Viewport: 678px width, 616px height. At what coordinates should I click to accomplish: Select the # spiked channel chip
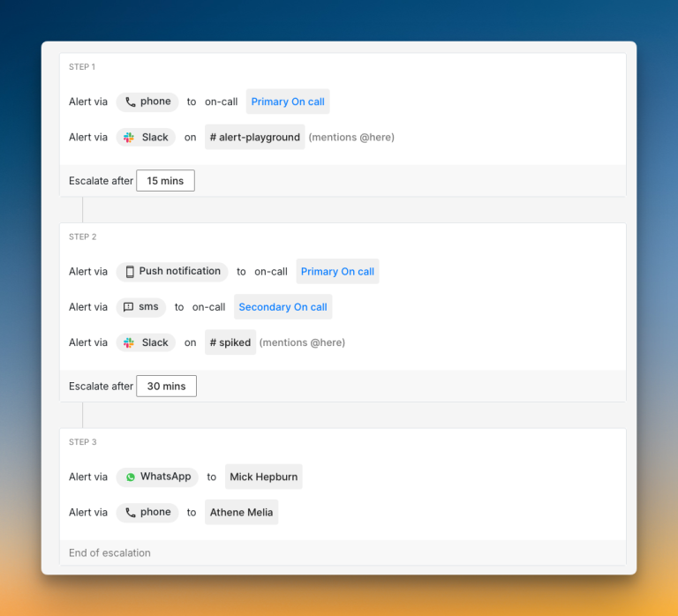pyautogui.click(x=230, y=342)
